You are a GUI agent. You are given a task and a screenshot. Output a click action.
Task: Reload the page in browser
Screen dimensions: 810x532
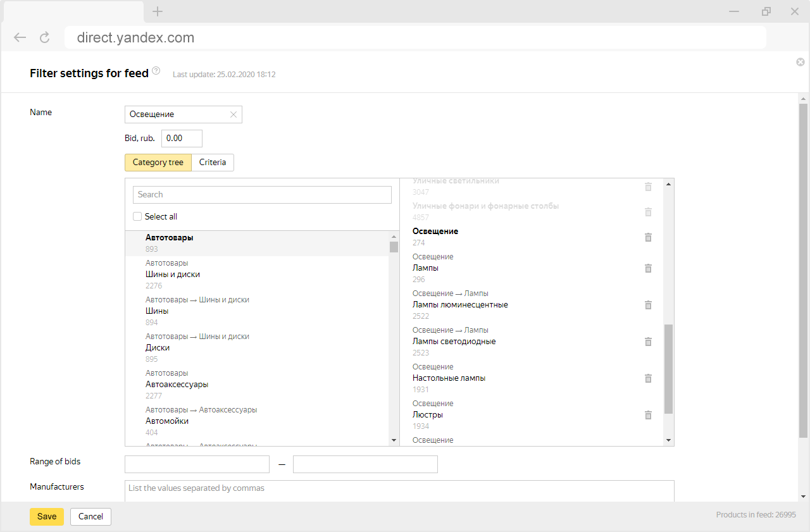coord(44,38)
